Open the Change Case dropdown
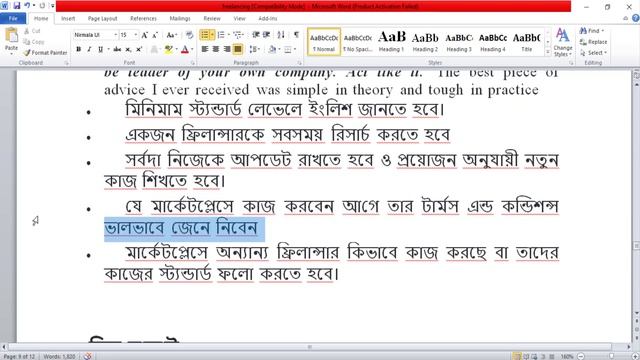This screenshot has height=360, width=640. (171, 35)
